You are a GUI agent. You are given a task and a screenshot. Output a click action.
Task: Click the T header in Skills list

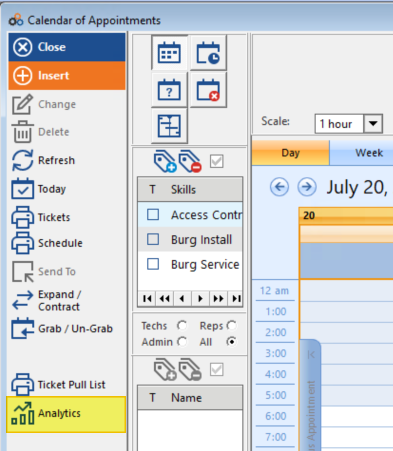pyautogui.click(x=152, y=189)
